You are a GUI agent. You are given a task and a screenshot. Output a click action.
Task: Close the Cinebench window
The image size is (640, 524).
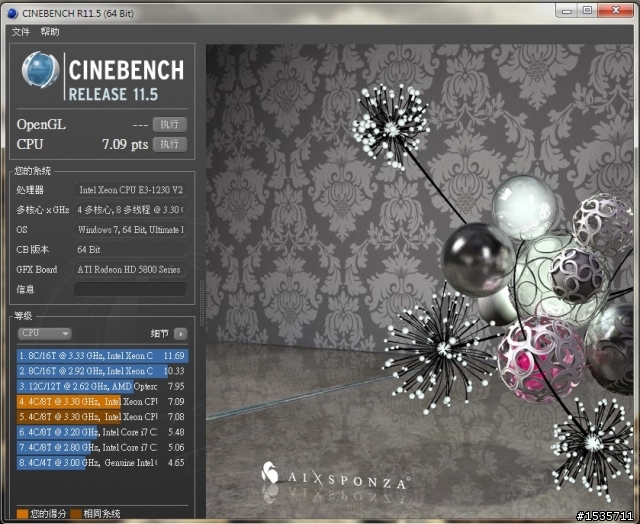[616, 11]
